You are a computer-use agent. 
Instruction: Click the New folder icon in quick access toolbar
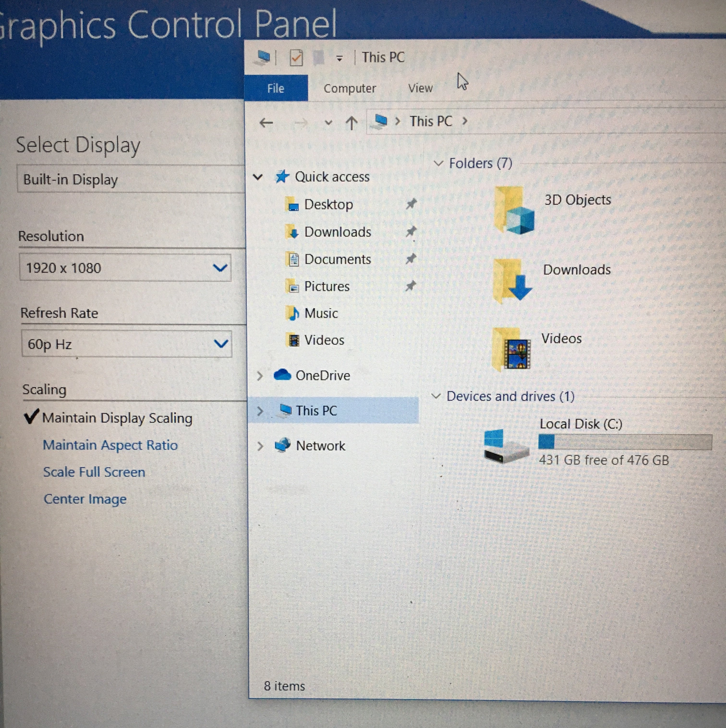tap(319, 58)
